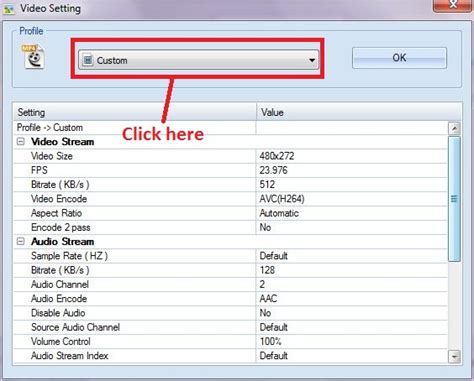Click the 128 audio bitrate value

[x=267, y=270]
